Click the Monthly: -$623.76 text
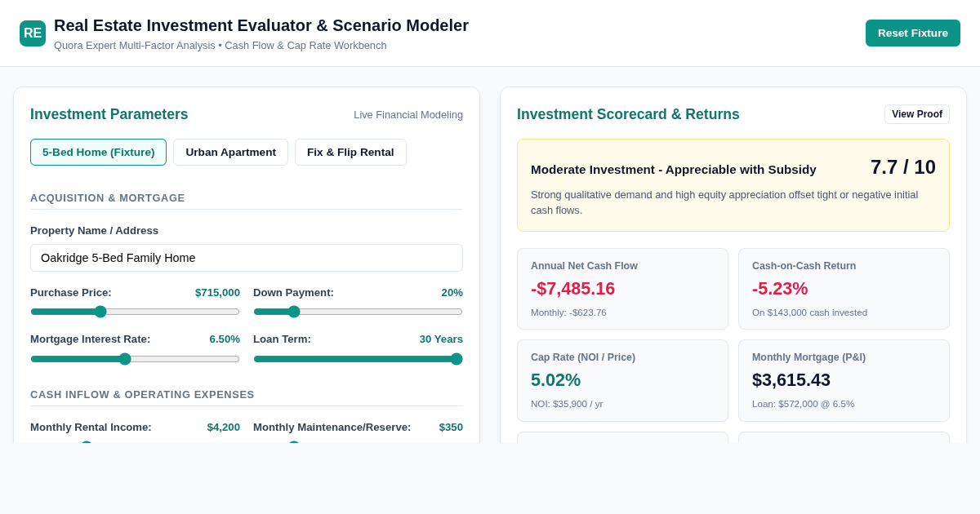This screenshot has height=514, width=980. pos(568,312)
